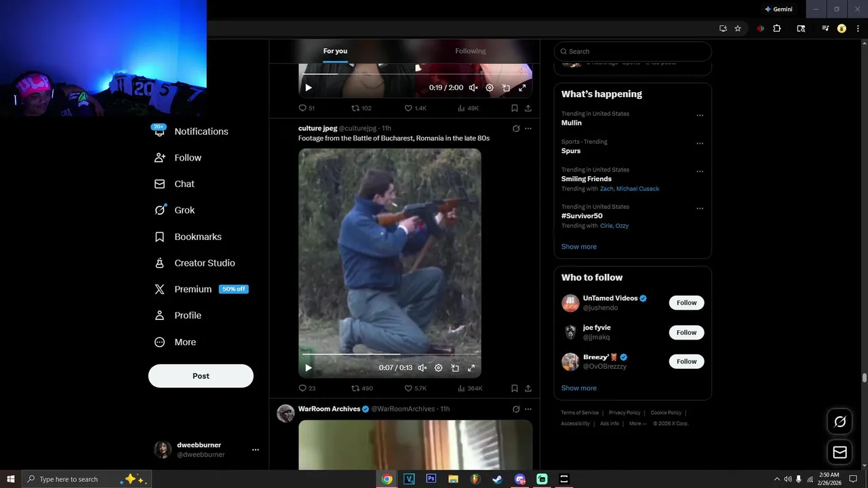This screenshot has height=488, width=868.
Task: Open options for Spurs trend
Action: click(700, 144)
